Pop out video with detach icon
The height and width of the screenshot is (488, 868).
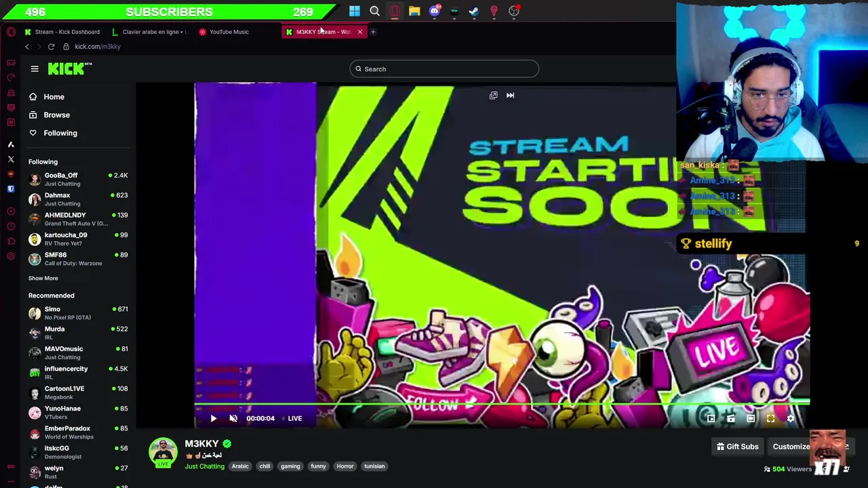pos(494,96)
